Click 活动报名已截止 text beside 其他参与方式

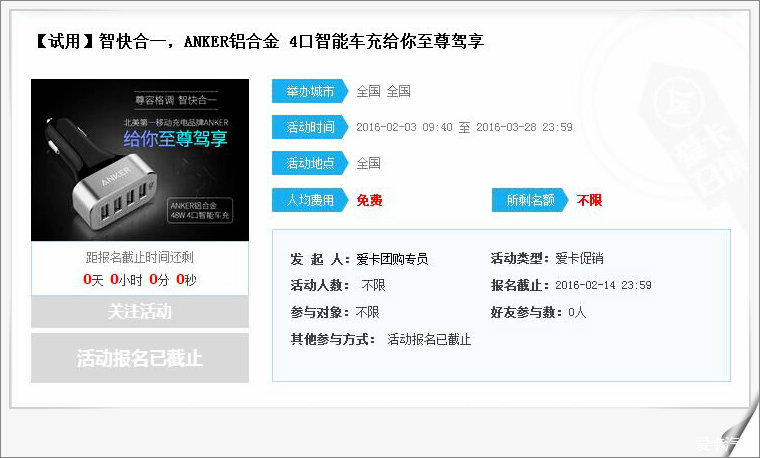click(x=429, y=339)
